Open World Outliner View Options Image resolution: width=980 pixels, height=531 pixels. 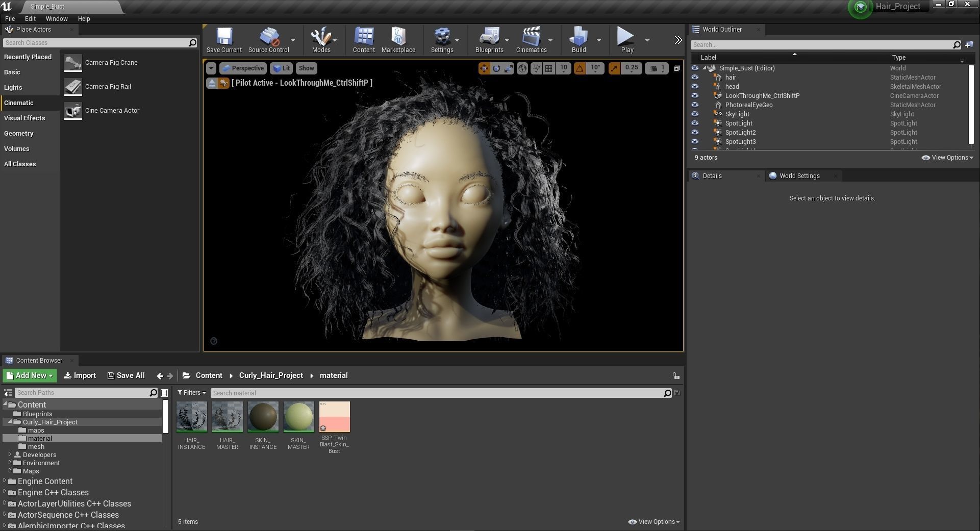947,158
